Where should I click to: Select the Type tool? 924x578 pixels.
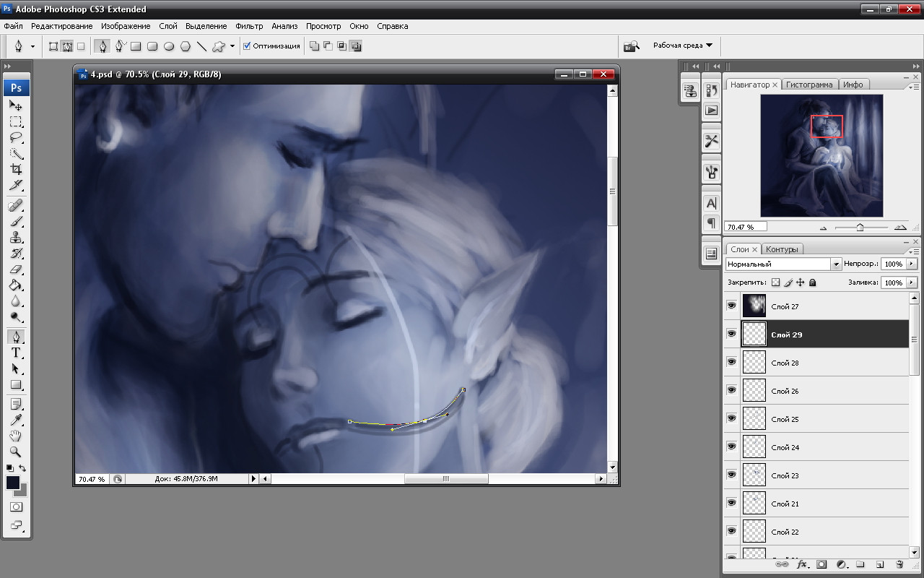(x=16, y=353)
